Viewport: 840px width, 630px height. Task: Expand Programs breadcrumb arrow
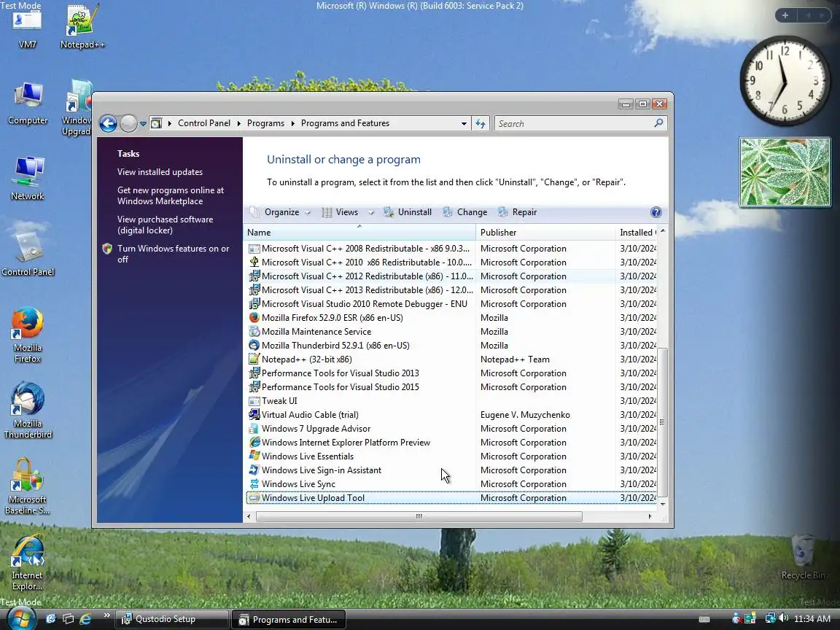[x=293, y=124]
